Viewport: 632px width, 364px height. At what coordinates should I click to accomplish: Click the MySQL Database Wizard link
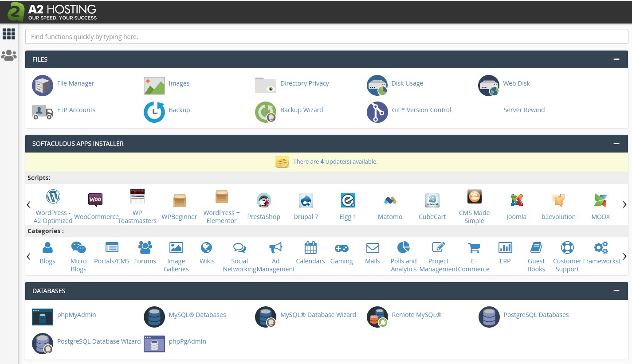pyautogui.click(x=318, y=315)
